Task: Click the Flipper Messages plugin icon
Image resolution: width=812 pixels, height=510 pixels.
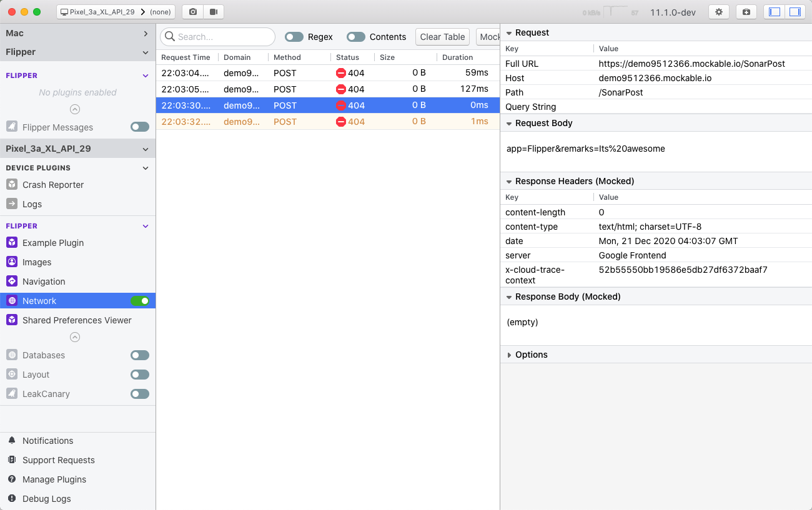Action: click(11, 127)
